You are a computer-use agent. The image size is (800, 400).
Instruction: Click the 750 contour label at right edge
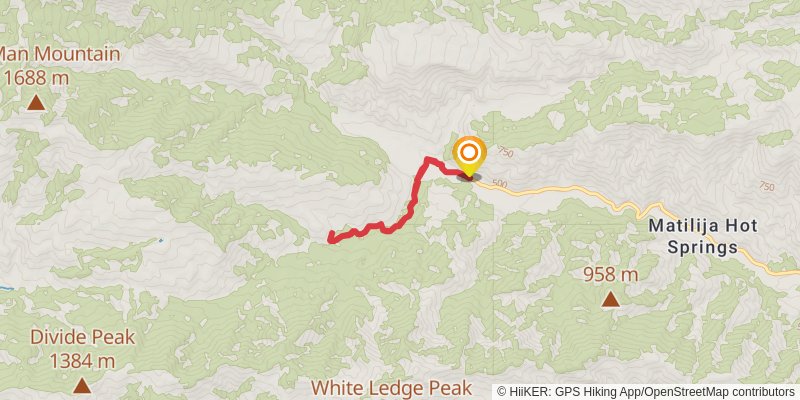point(766,187)
